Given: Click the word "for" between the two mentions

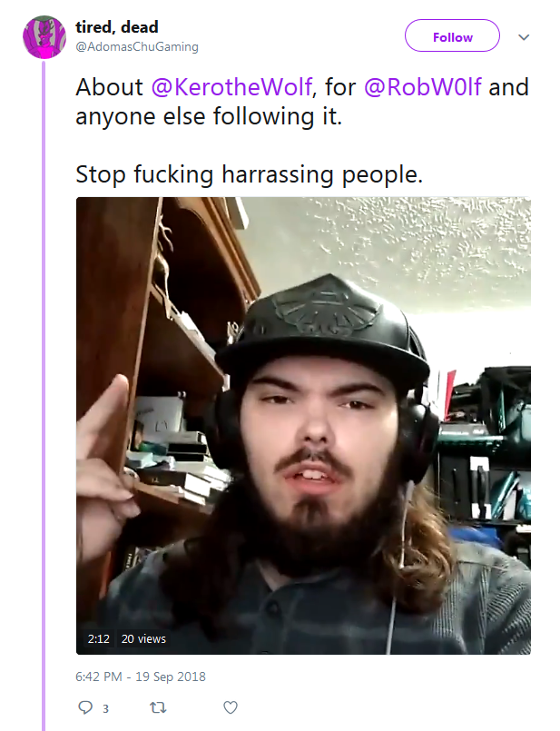Looking at the screenshot, I should point(340,87).
